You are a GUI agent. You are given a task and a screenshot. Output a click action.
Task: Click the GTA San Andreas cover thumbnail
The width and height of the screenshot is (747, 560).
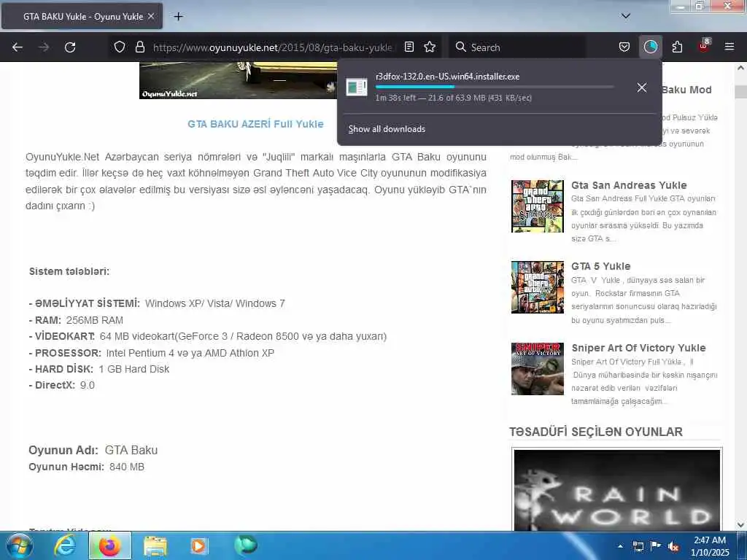tap(538, 206)
